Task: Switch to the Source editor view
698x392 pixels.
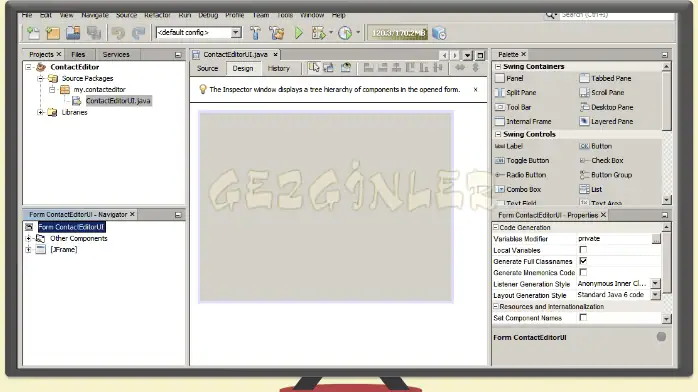Action: tap(207, 69)
